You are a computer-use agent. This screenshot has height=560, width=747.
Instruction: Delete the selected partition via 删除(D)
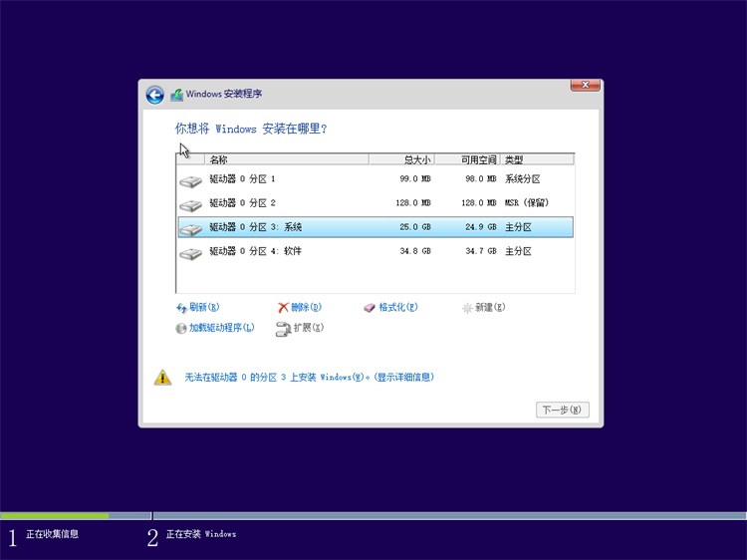307,308
